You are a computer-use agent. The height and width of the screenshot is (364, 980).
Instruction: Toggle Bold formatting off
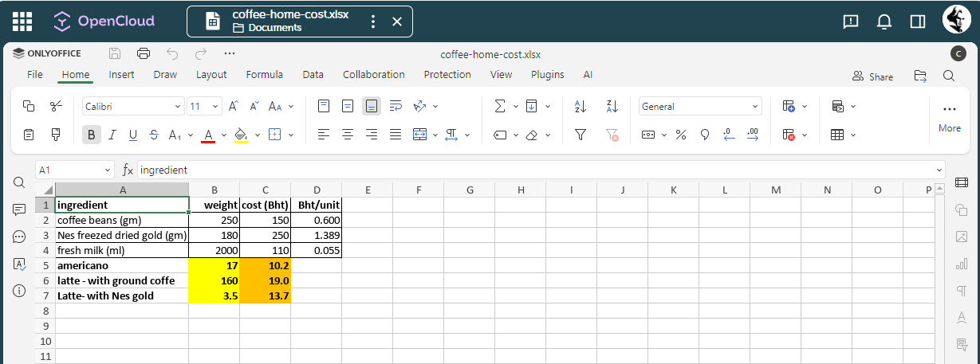92,135
